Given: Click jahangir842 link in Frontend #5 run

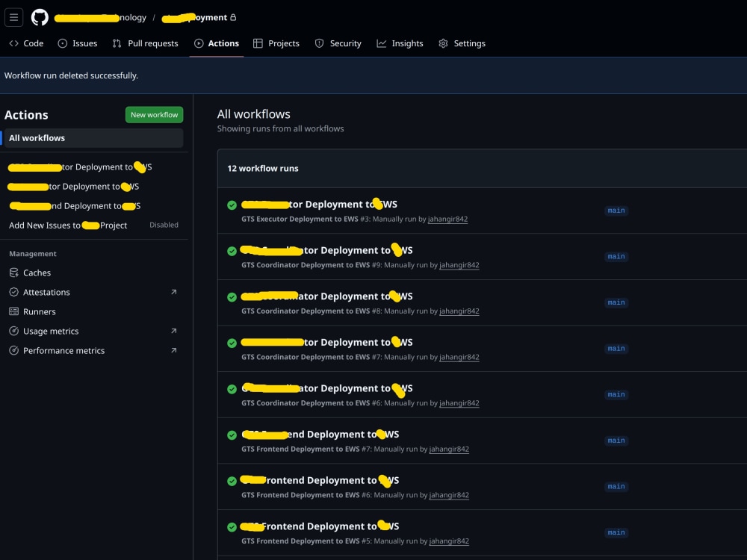Looking at the screenshot, I should pos(449,541).
